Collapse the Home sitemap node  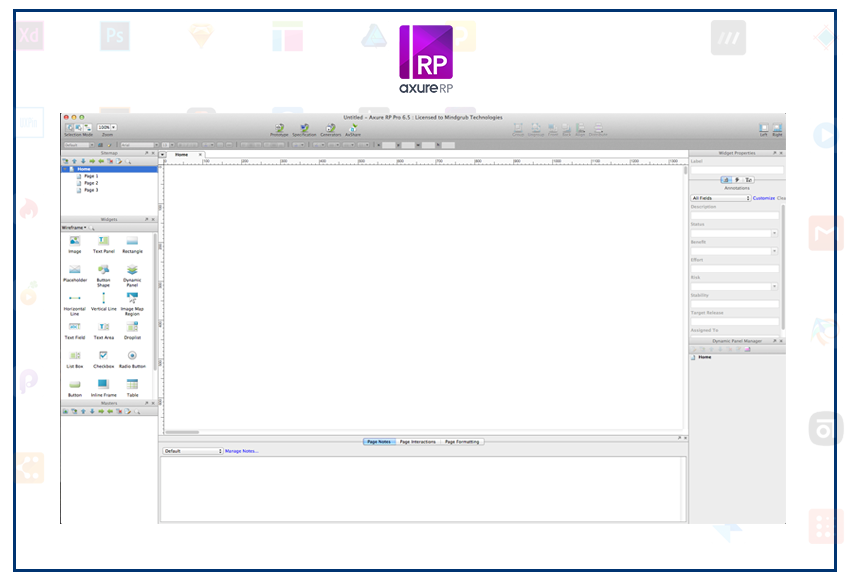tap(65, 169)
